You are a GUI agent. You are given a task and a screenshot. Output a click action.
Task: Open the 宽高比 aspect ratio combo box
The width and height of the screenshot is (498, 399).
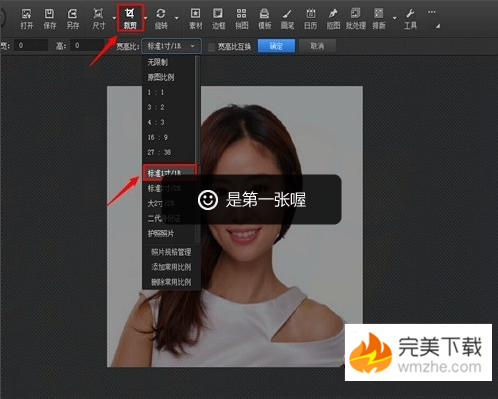point(172,46)
